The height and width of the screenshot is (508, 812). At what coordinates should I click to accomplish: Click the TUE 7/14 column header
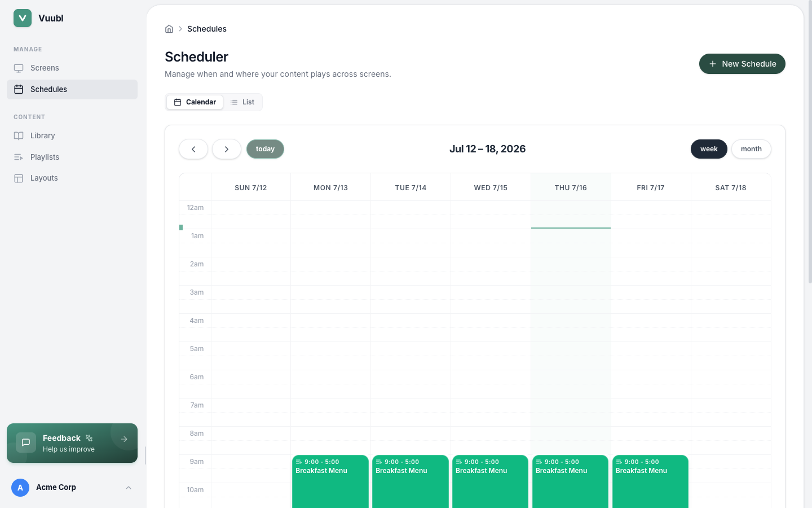411,187
